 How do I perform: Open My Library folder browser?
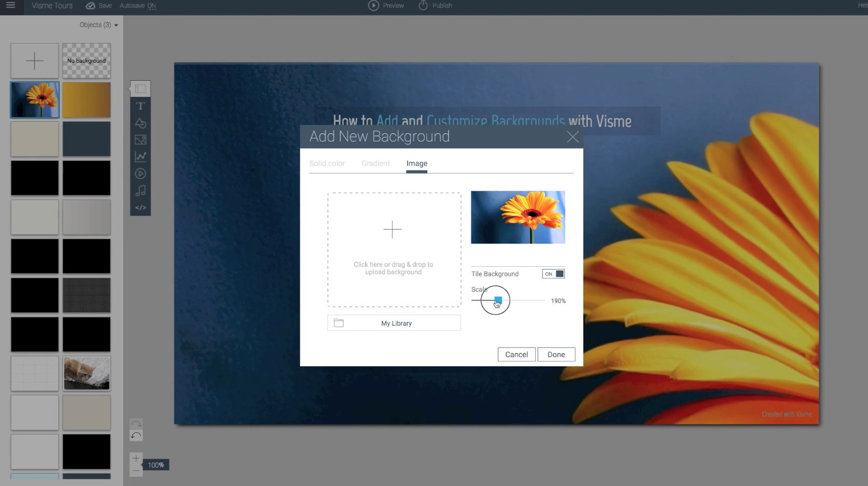(x=394, y=323)
